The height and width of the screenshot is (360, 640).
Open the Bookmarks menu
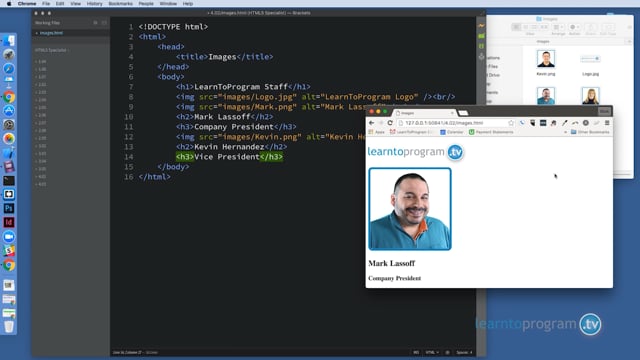(x=120, y=4)
